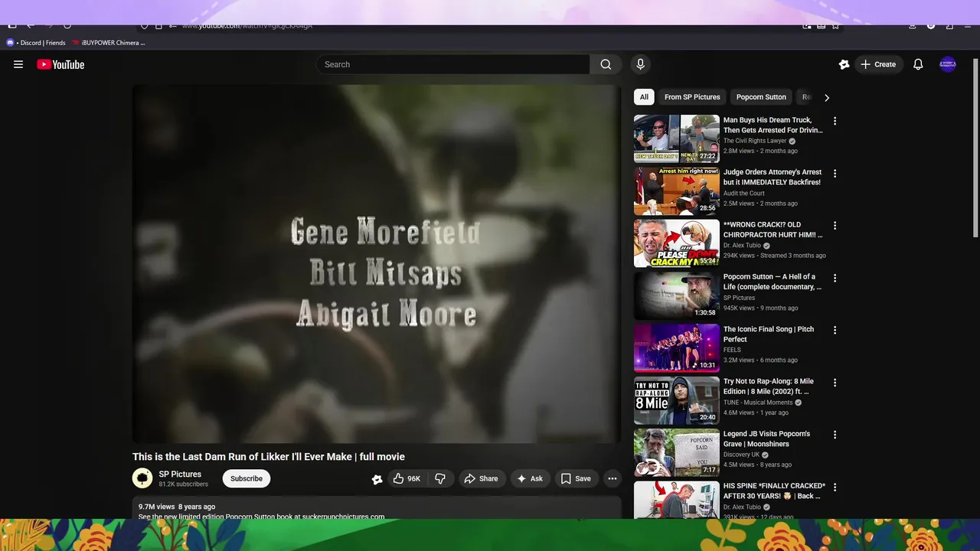Select the From SP Pictures chip
The image size is (980, 551).
[692, 97]
